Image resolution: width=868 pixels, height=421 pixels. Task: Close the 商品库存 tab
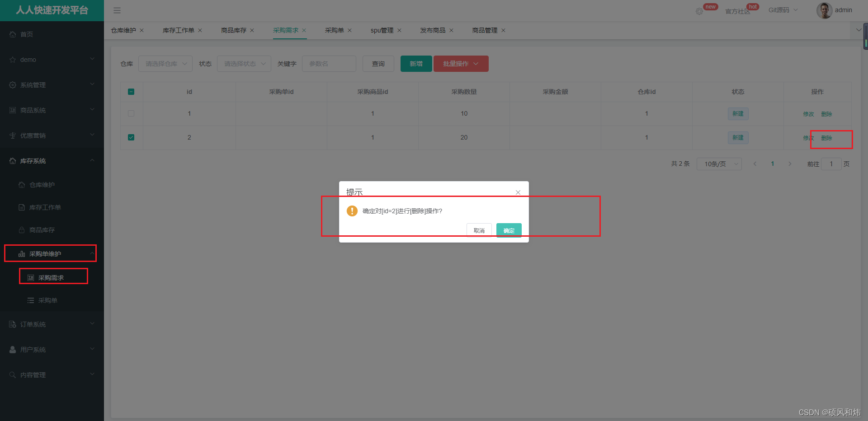pyautogui.click(x=252, y=30)
